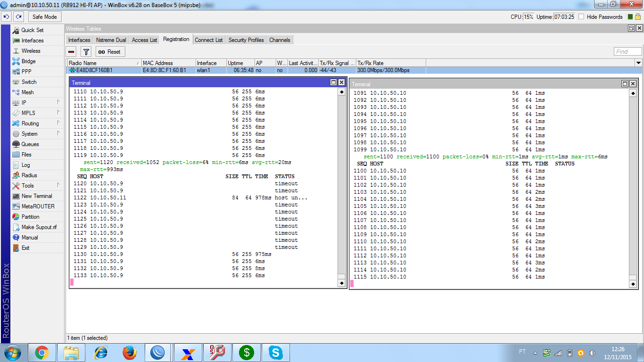Click sequence 1122 host 10.10.50.11 line
The height and width of the screenshot is (362, 644).
190,197
